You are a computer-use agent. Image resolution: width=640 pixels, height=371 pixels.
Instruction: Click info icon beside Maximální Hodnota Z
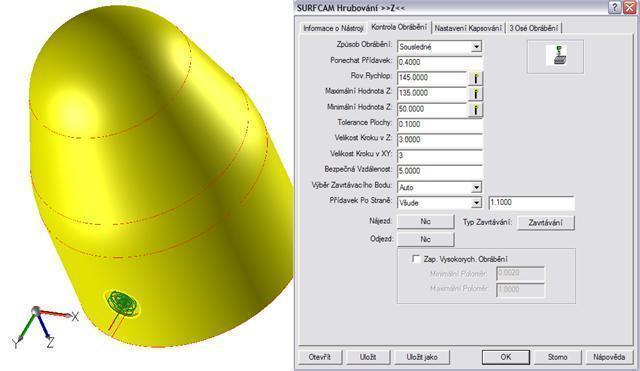tap(476, 93)
